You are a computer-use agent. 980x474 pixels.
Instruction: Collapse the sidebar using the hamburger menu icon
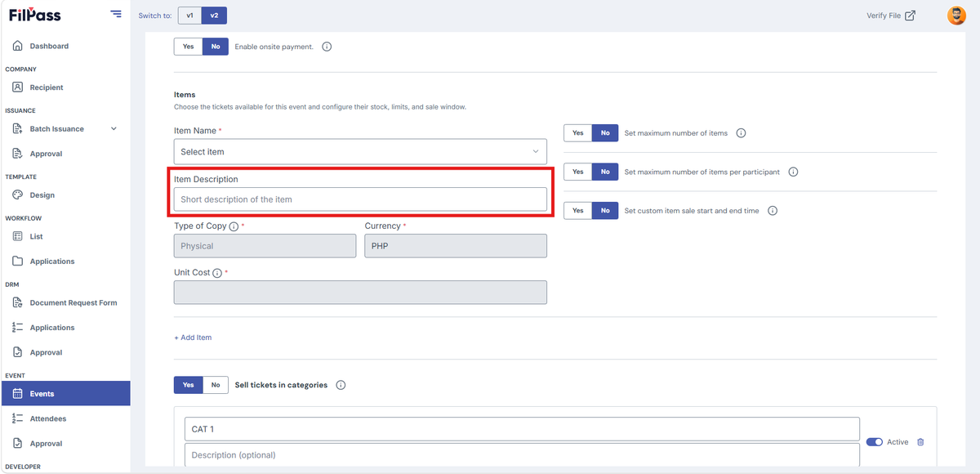pyautogui.click(x=116, y=15)
